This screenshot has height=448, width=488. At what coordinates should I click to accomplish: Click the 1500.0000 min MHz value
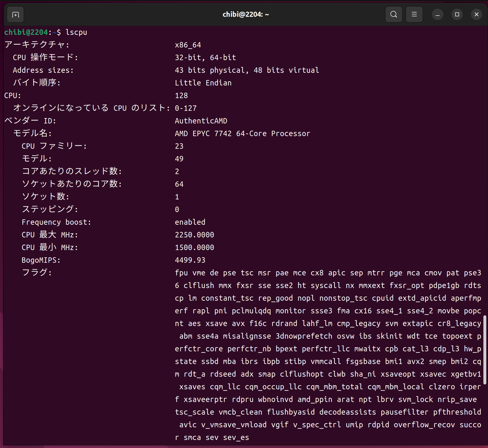pyautogui.click(x=194, y=248)
